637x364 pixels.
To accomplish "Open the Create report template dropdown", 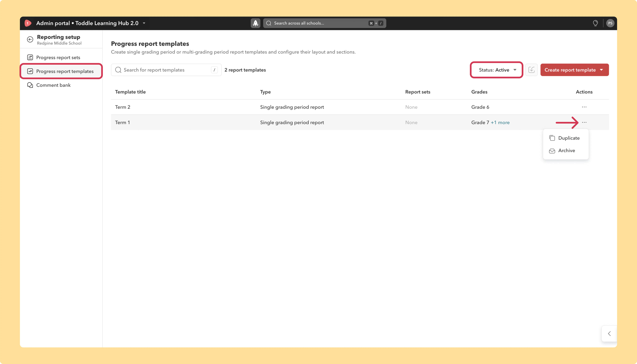I will [x=574, y=70].
